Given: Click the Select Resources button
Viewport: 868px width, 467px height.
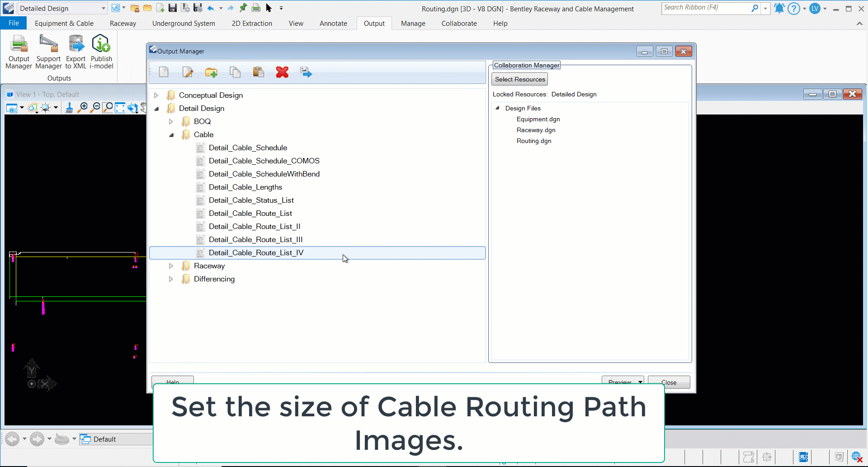Looking at the screenshot, I should coord(520,79).
